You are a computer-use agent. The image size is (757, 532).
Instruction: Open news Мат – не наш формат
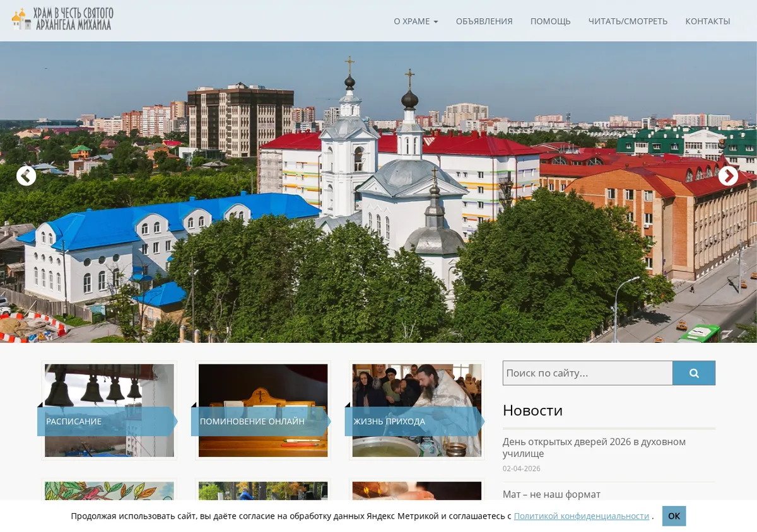click(x=551, y=494)
